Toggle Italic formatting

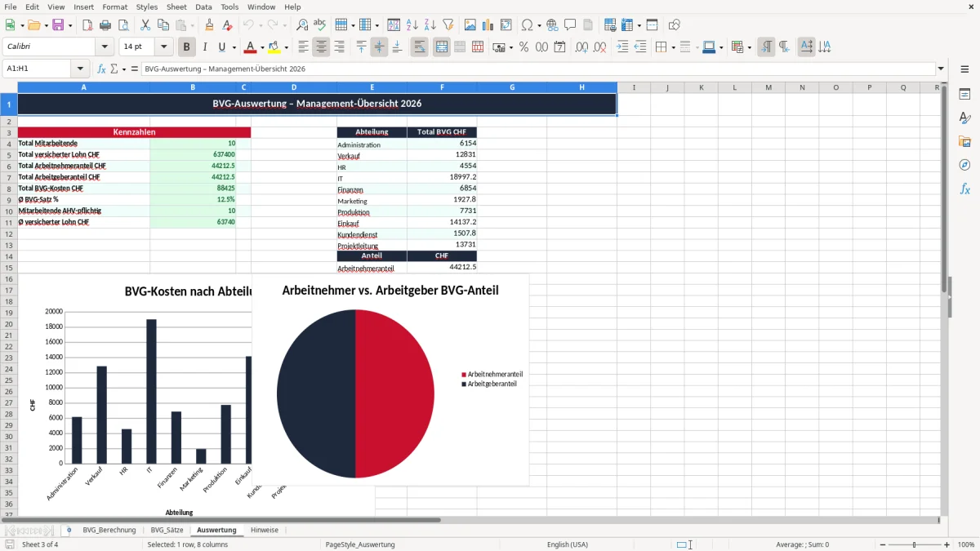click(x=205, y=47)
